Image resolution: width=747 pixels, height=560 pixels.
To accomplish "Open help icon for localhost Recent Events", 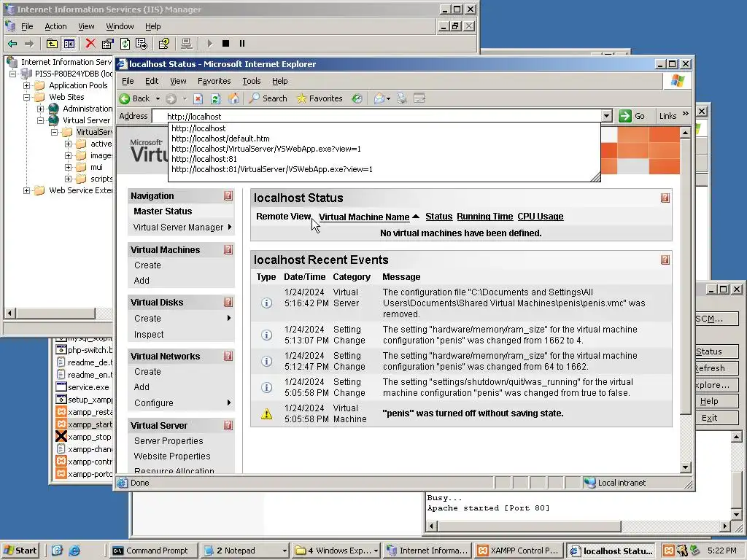I will pos(665,260).
